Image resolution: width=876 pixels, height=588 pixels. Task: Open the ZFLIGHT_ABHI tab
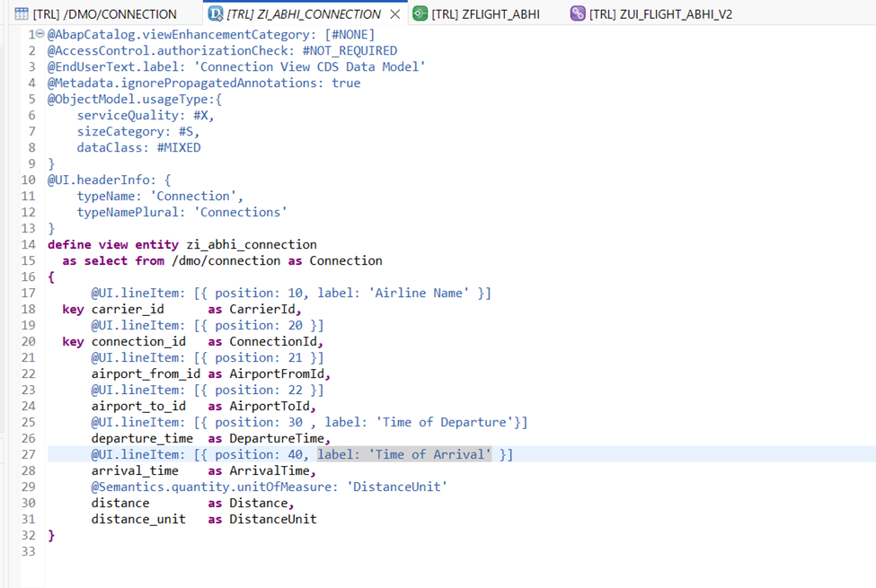[x=485, y=14]
